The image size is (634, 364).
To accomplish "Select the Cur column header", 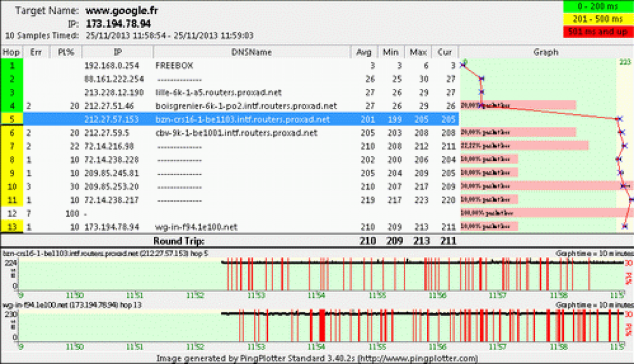I will coord(444,52).
